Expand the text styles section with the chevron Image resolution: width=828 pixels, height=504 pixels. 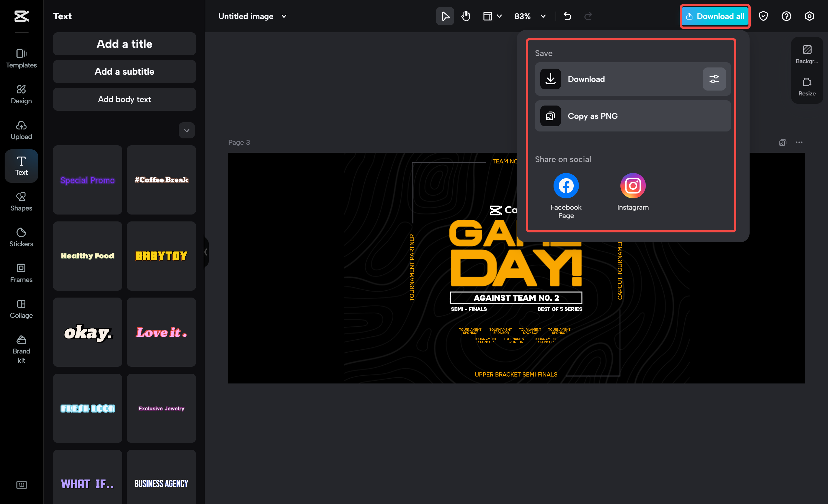(187, 130)
